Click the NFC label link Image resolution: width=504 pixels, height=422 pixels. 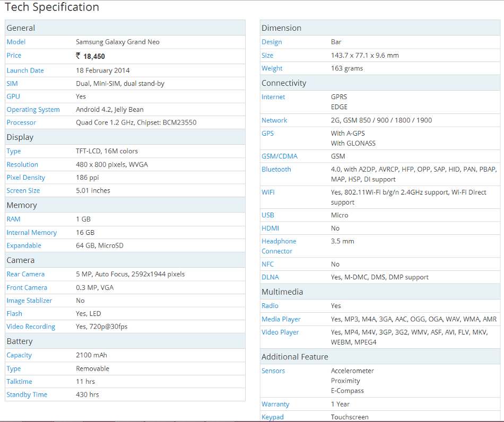(x=267, y=264)
